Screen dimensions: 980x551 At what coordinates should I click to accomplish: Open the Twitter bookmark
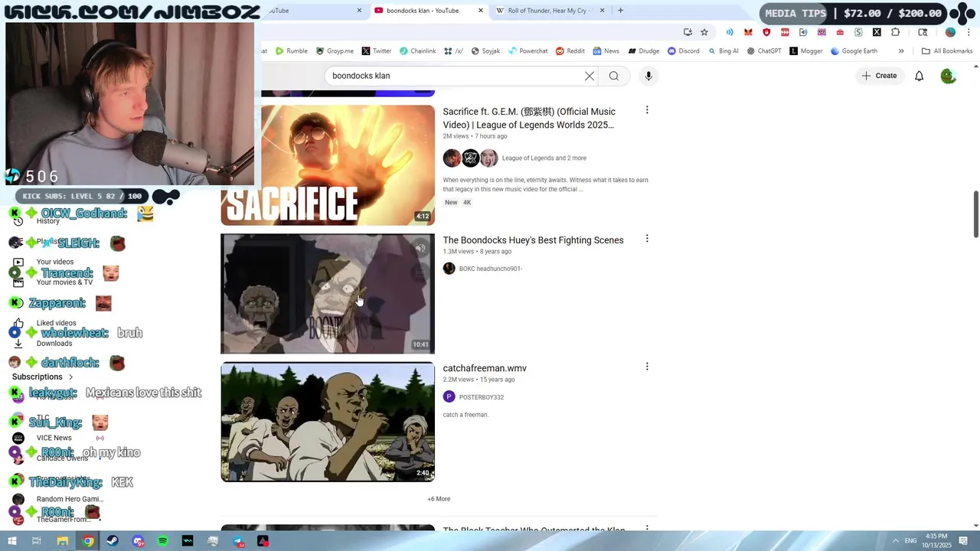(377, 51)
